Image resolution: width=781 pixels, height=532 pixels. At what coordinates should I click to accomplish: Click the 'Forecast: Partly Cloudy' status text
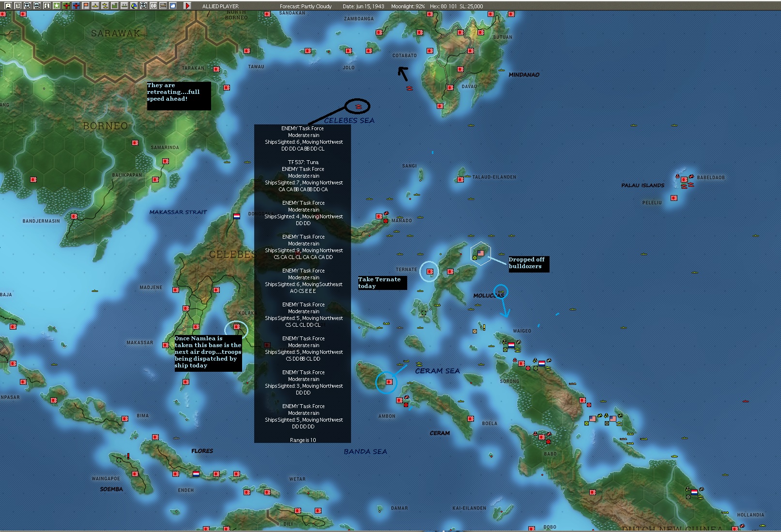pyautogui.click(x=306, y=6)
